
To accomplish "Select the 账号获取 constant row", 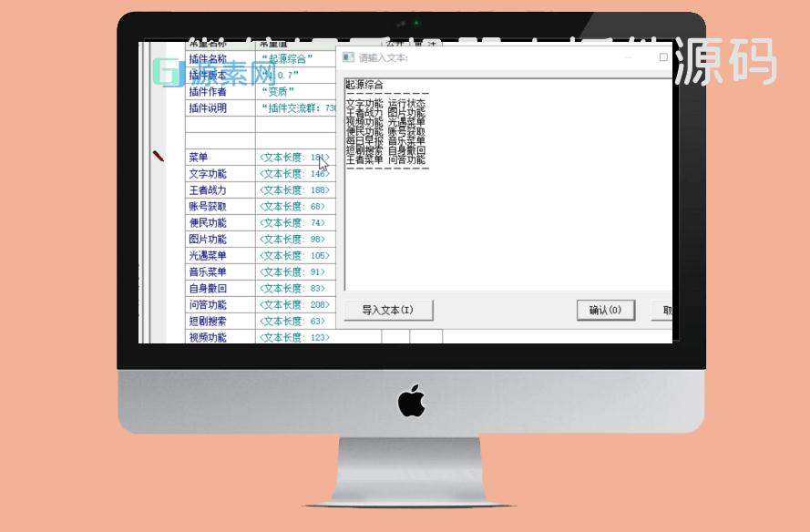I will click(220, 207).
